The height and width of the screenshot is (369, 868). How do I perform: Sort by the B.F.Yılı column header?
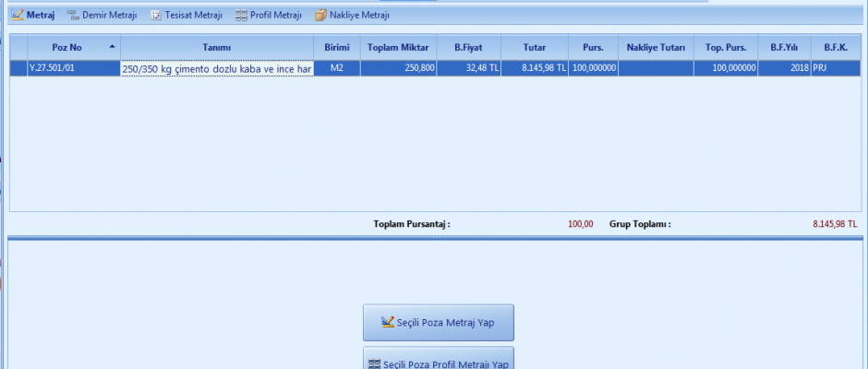click(784, 47)
